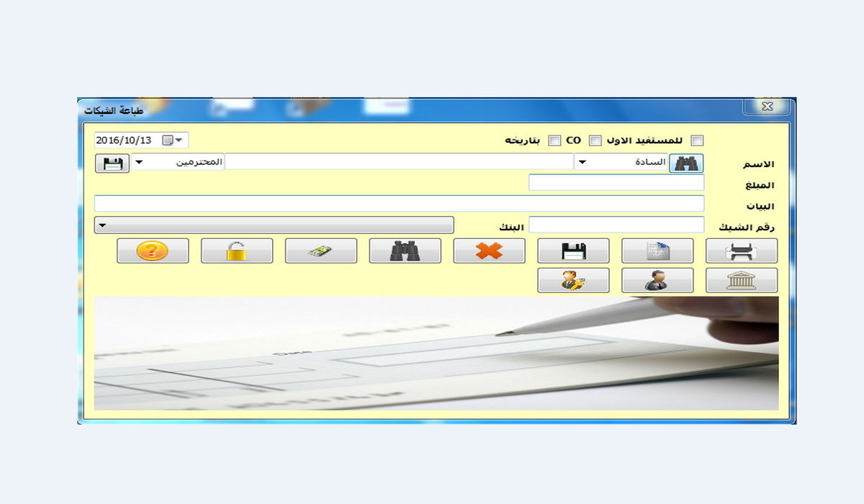Screen dimensions: 864x504
Task: Toggle the للمستفيد الاول checkbox
Action: [x=697, y=140]
